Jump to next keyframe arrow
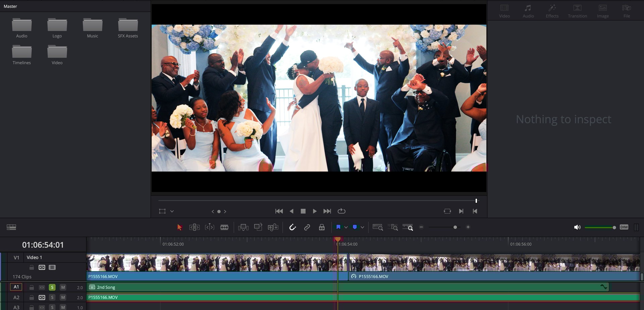 pyautogui.click(x=225, y=211)
